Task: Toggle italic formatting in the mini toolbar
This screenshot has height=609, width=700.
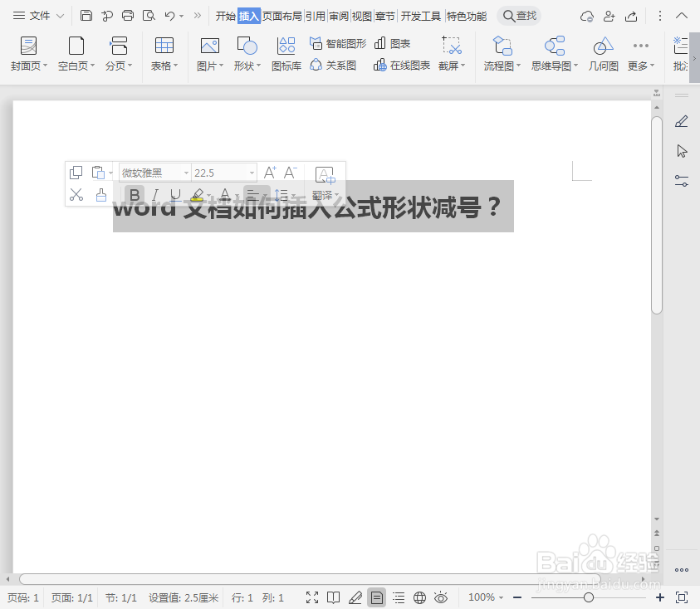Action: tap(154, 194)
